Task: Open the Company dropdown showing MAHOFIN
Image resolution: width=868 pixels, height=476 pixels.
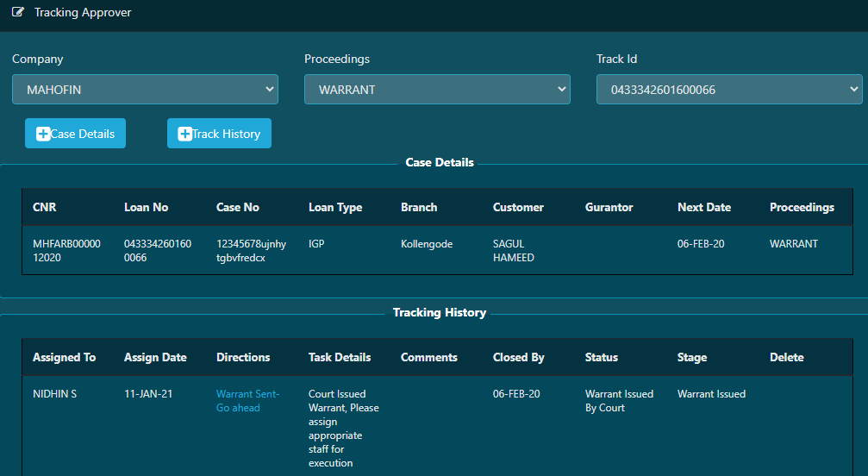Action: pyautogui.click(x=145, y=89)
